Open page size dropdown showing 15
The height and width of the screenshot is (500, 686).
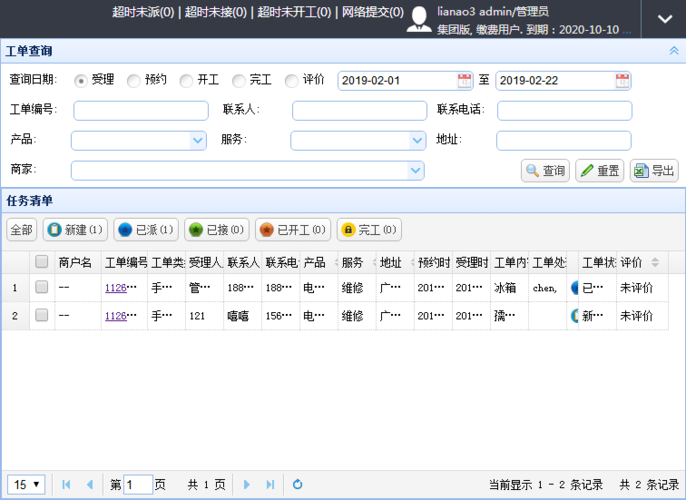click(26, 485)
